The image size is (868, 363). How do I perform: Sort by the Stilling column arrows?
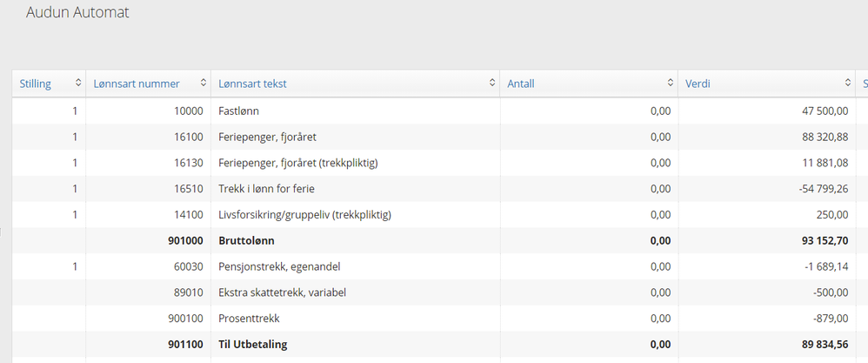78,84
